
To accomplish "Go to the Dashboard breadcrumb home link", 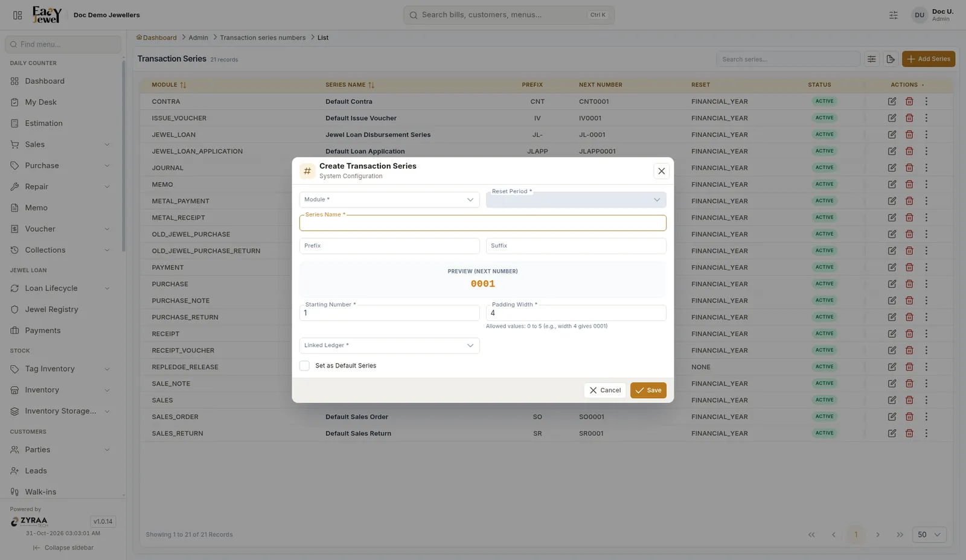I will click(x=156, y=37).
